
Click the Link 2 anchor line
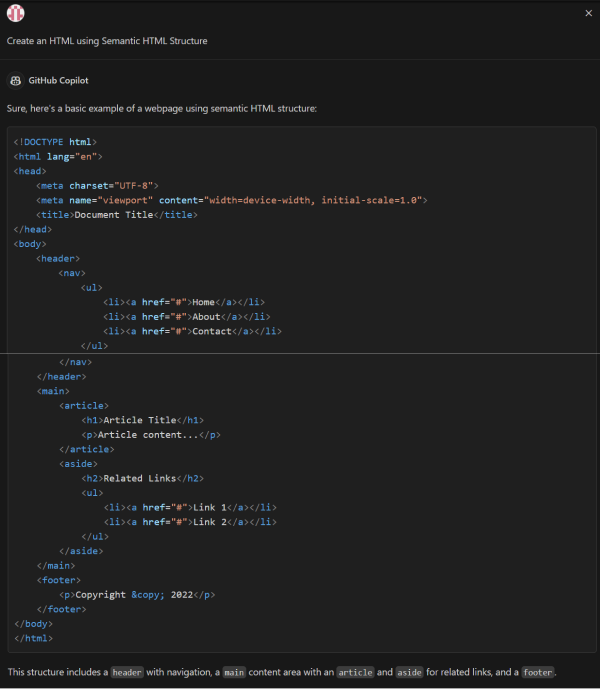tap(189, 522)
